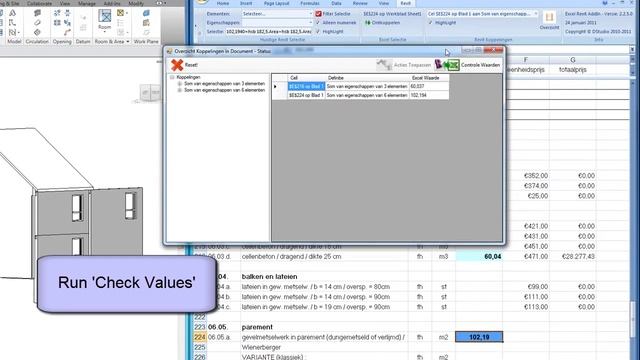Choose the Railing tool in Circulation panel
This screenshot has width=640, height=360.
point(37,13)
